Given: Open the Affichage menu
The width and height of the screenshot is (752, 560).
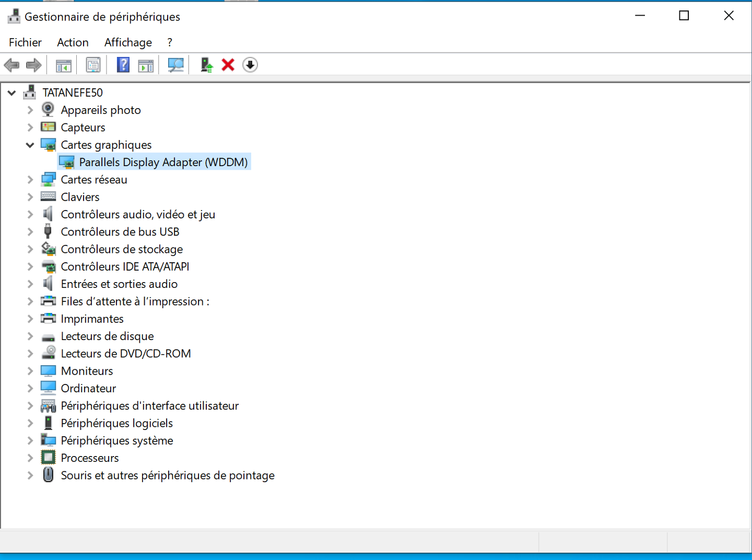Looking at the screenshot, I should (x=128, y=42).
